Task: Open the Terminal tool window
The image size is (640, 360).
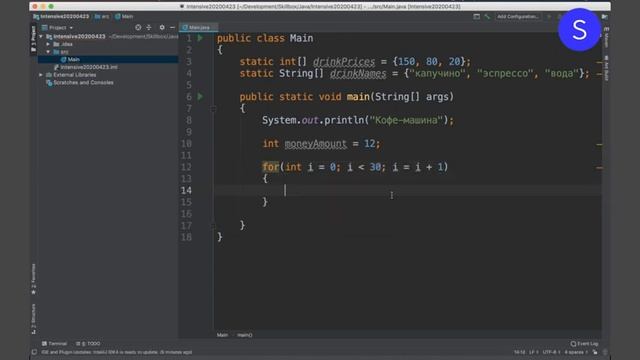Action: pyautogui.click(x=54, y=344)
